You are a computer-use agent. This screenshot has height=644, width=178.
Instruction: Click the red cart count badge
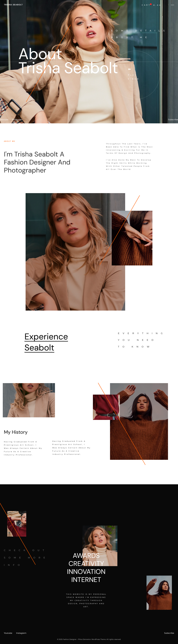[151, 4]
